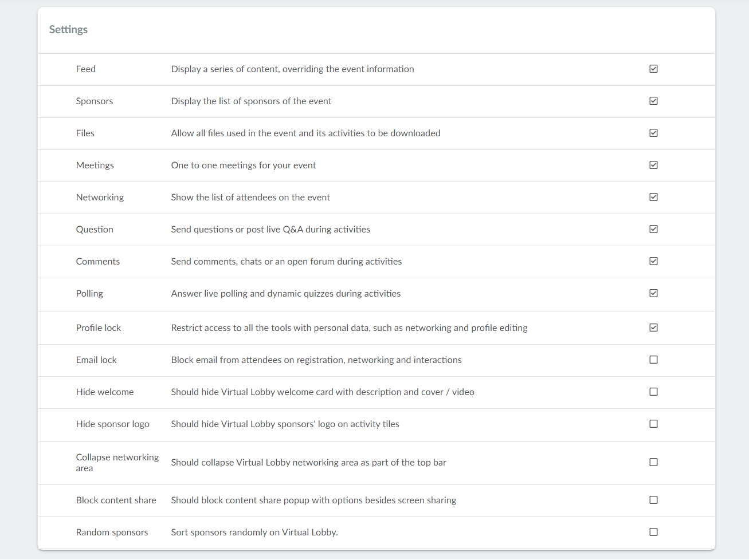
Task: Click 'Display a series of content' description
Action: pyautogui.click(x=292, y=69)
